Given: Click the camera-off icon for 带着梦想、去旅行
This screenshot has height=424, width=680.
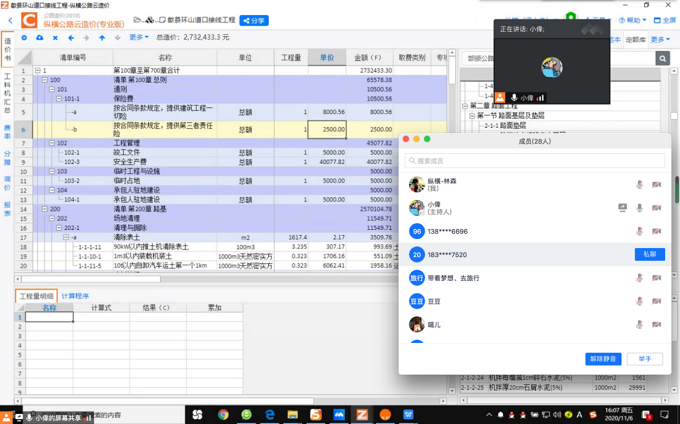Looking at the screenshot, I should [x=656, y=278].
